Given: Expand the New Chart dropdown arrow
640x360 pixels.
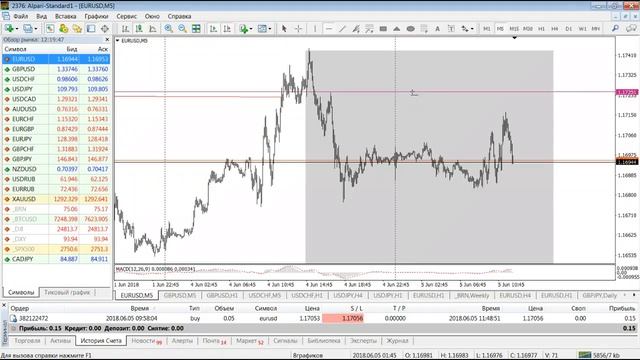Looking at the screenshot, I should point(17,29).
